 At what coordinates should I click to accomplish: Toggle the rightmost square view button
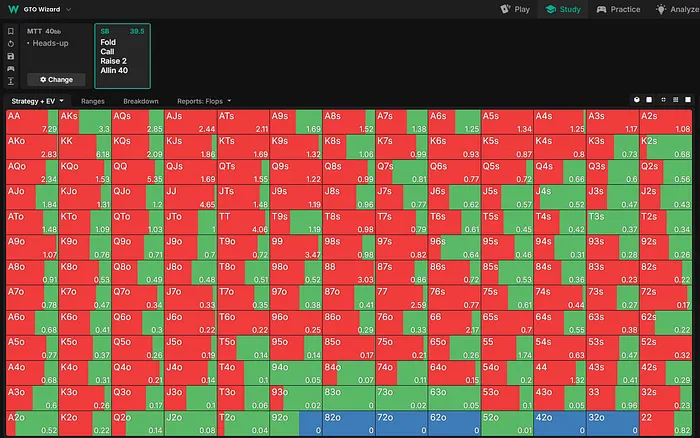tap(688, 101)
